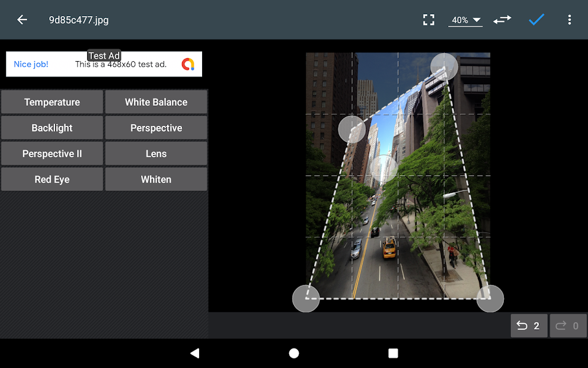The image size is (588, 368).
Task: Select the Temperature adjustment
Action: tap(52, 101)
